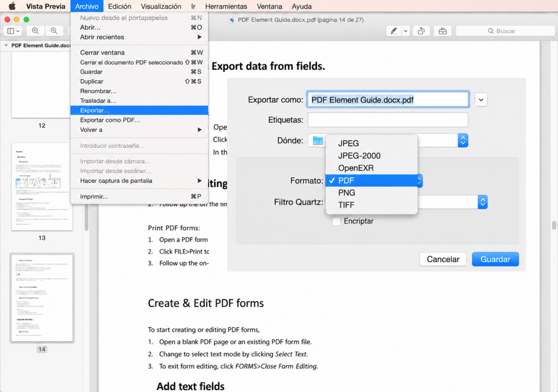
Task: Click the share or rotate toolbar icon
Action: click(421, 31)
